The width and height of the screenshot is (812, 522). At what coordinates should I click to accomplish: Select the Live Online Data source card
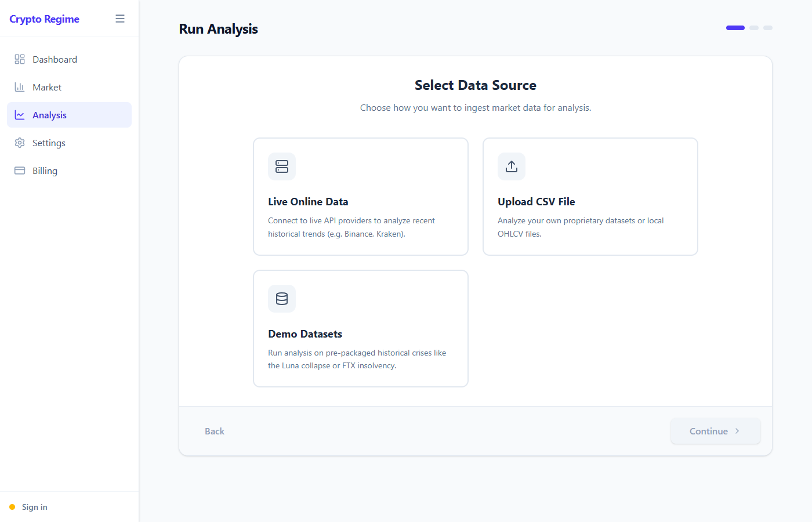coord(361,196)
